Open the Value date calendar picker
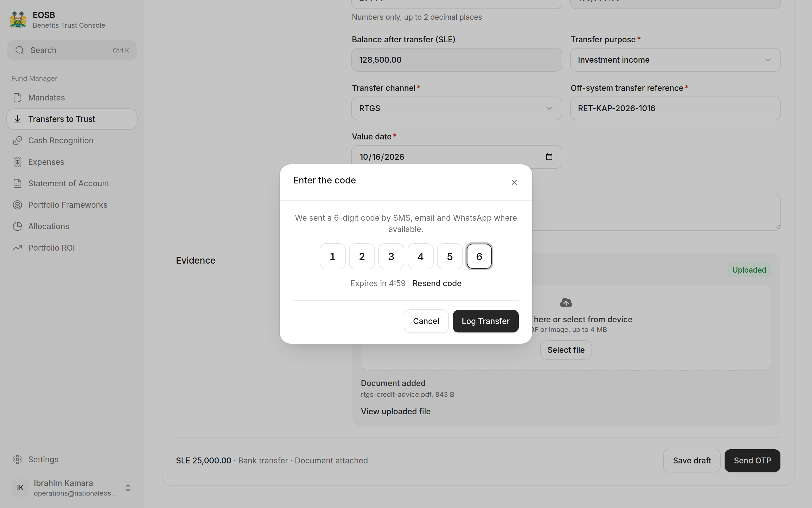The height and width of the screenshot is (508, 812). (x=549, y=157)
